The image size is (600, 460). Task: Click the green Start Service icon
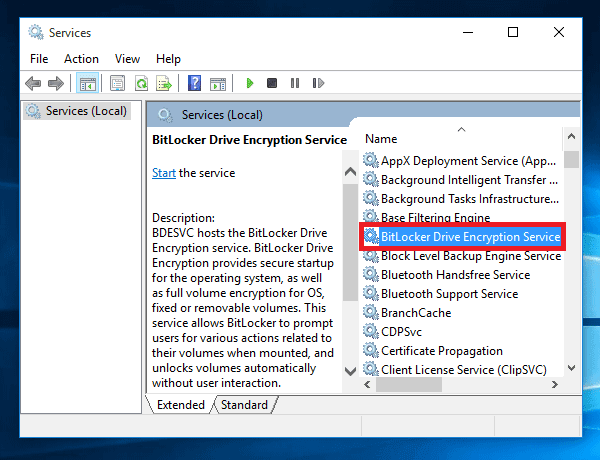249,83
